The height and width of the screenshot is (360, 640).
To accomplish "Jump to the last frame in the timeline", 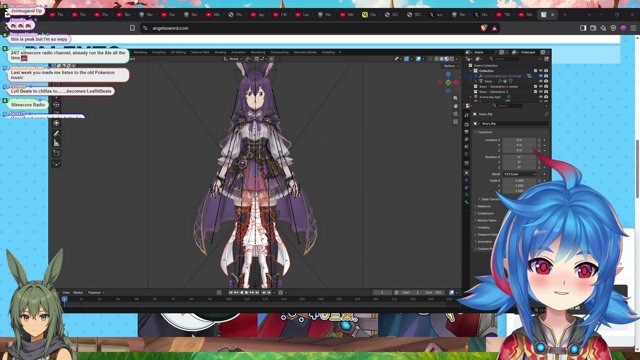I will click(257, 293).
